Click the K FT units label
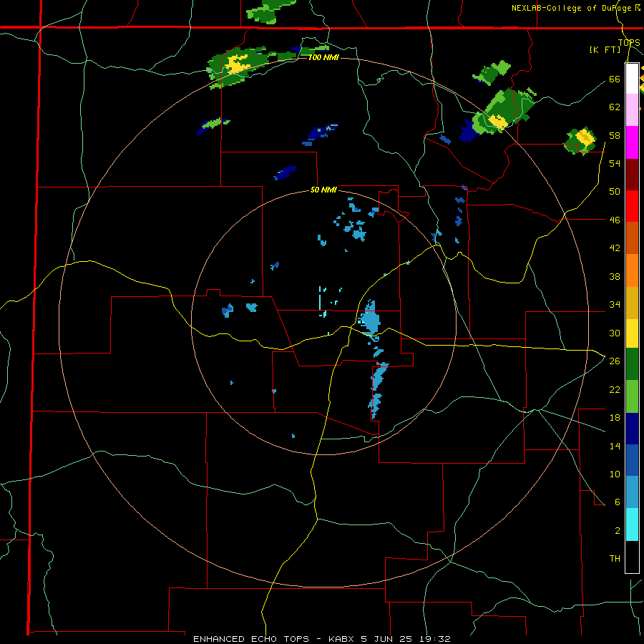This screenshot has height=644, width=644. [605, 50]
